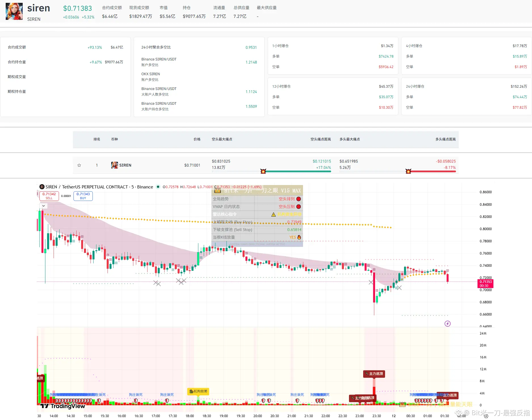Click the round SIREN symbol icon in the chart title

[x=42, y=187]
